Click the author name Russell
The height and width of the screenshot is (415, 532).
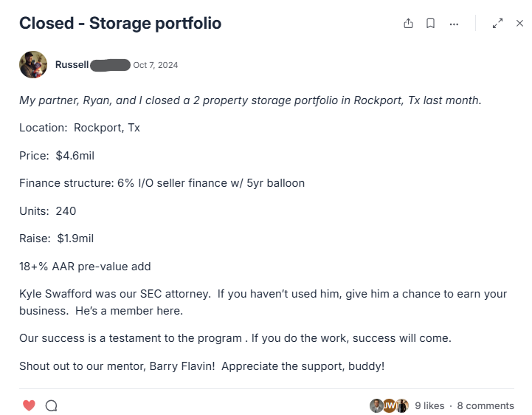72,65
